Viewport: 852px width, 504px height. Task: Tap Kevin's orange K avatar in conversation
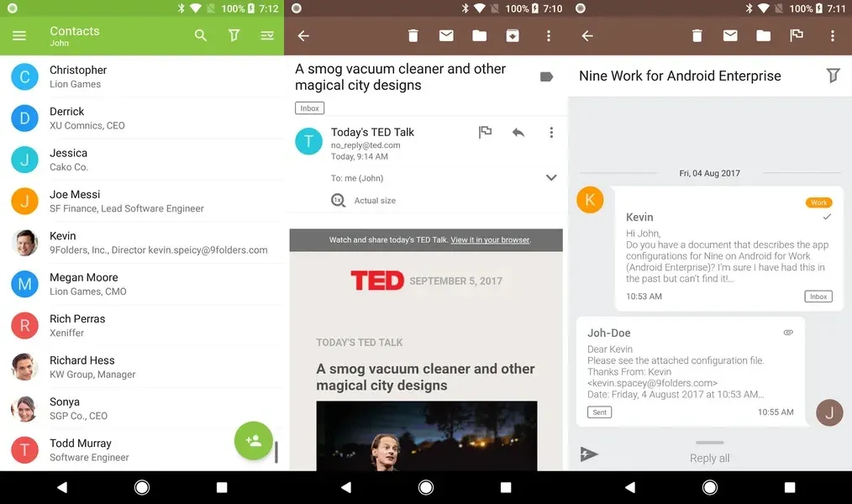pyautogui.click(x=590, y=199)
